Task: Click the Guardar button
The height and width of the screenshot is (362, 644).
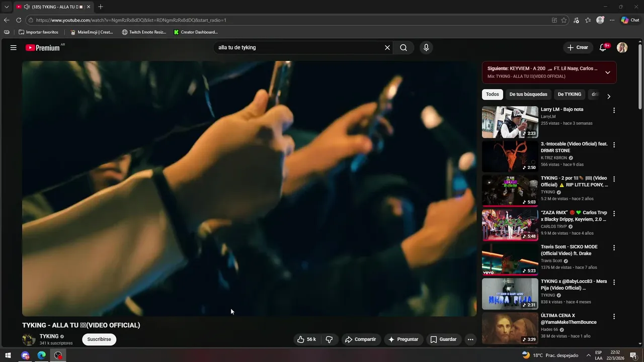Action: [x=444, y=339]
